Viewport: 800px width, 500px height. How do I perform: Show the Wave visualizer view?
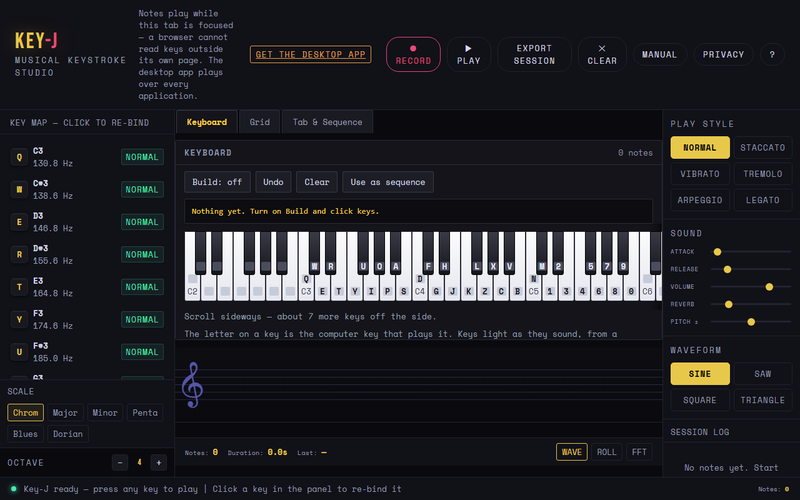571,452
